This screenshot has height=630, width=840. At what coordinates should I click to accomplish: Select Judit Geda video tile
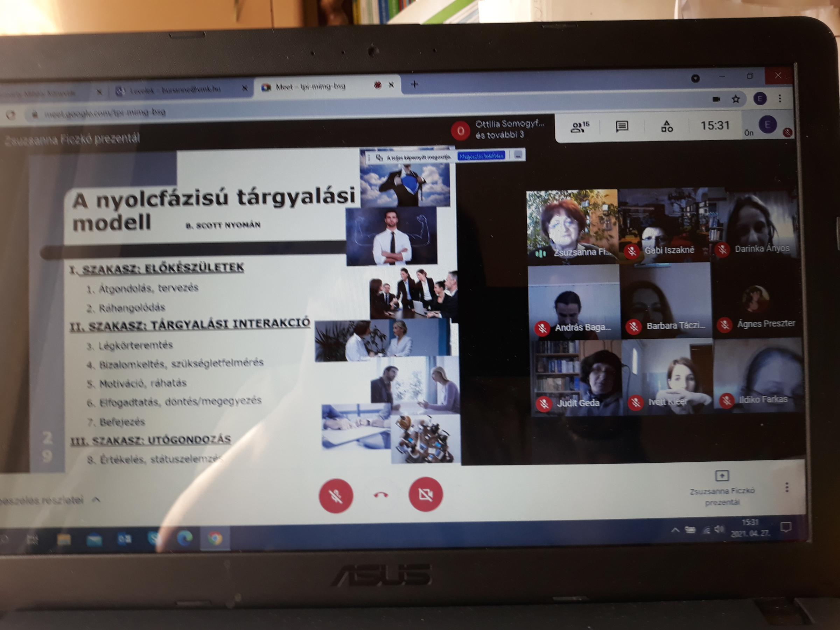576,378
